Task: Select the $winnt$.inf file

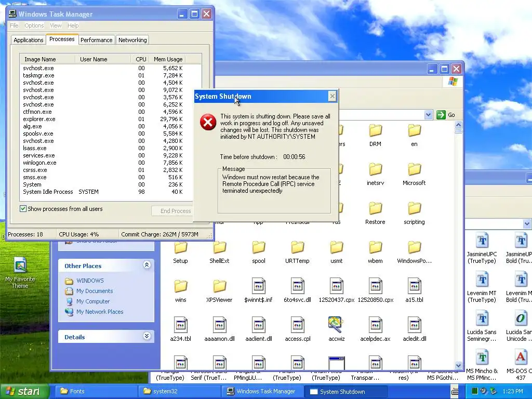Action: coord(259,291)
